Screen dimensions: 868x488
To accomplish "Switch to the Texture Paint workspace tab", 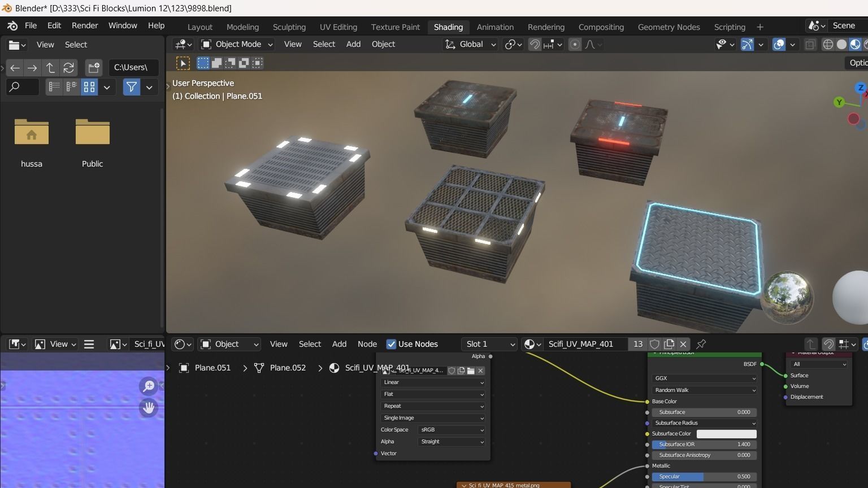I will click(395, 27).
